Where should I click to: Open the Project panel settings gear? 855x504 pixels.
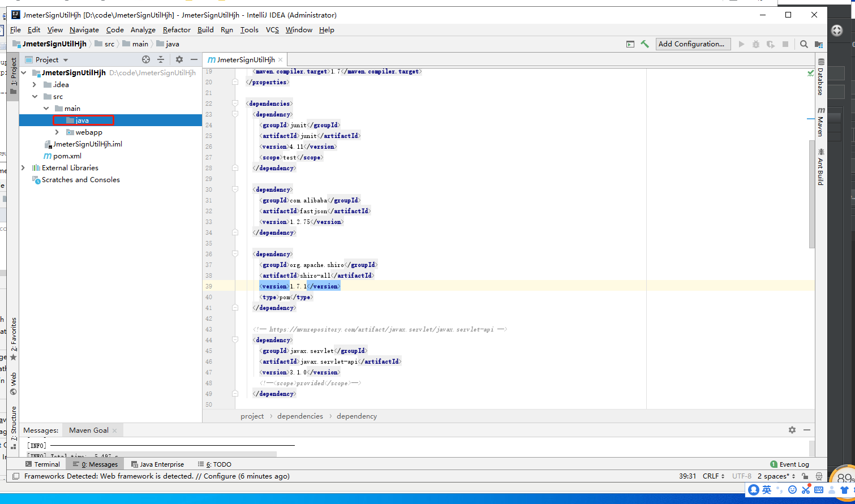tap(179, 59)
